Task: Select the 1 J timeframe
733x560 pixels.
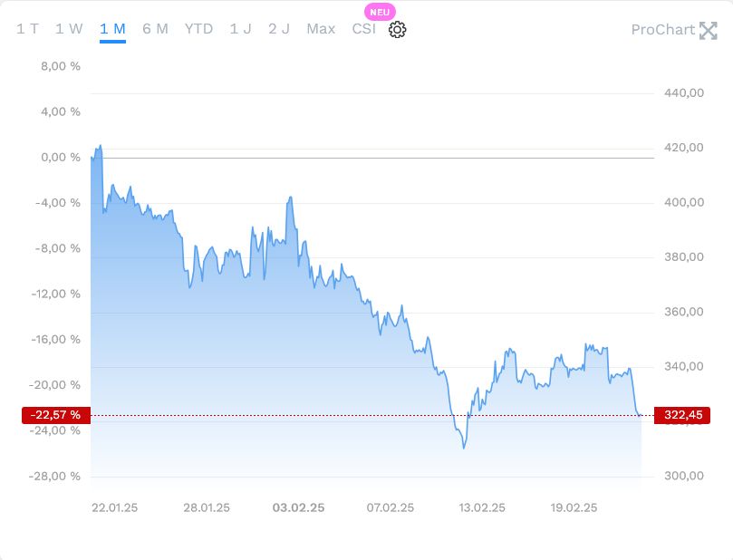Action: [x=240, y=29]
